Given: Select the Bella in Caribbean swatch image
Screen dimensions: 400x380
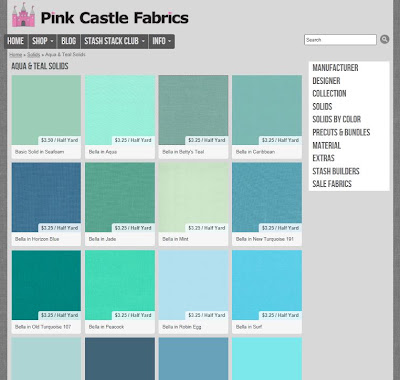Looking at the screenshot, I should [x=267, y=110].
